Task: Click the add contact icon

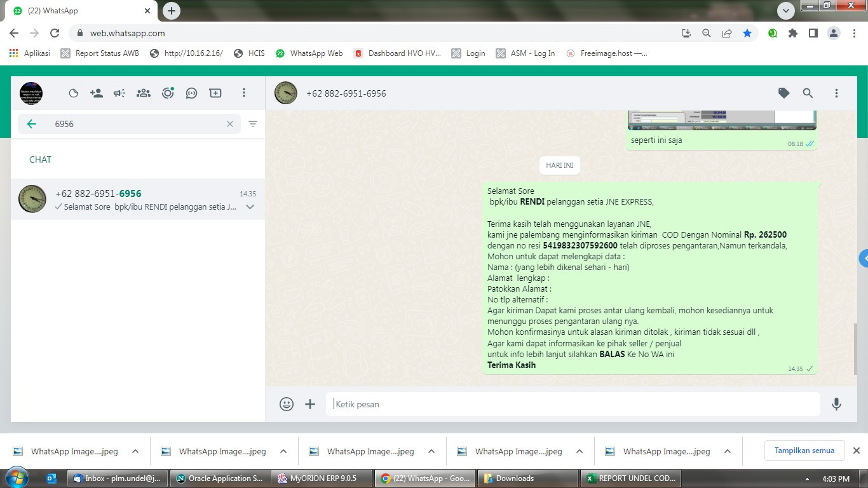Action: [97, 93]
